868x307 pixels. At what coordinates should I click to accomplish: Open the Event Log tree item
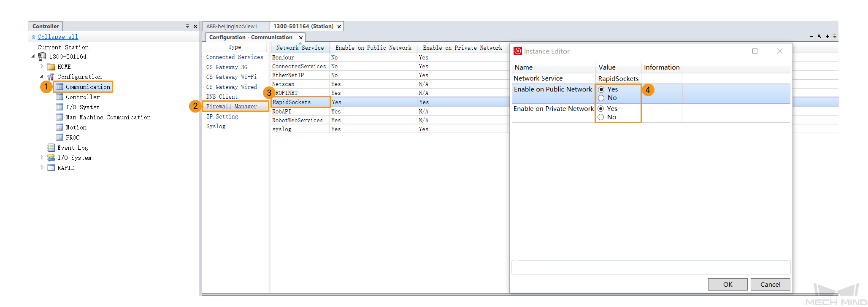pyautogui.click(x=73, y=148)
